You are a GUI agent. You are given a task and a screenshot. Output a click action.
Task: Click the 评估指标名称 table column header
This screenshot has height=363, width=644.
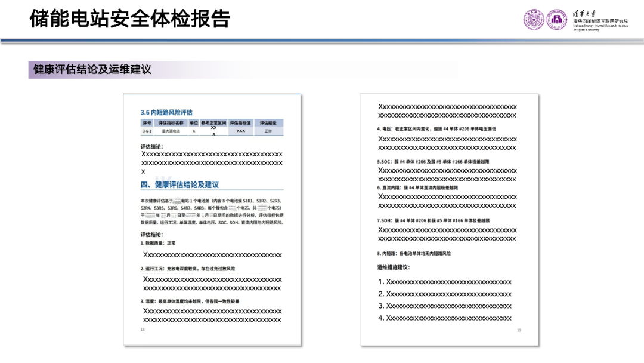pos(171,122)
